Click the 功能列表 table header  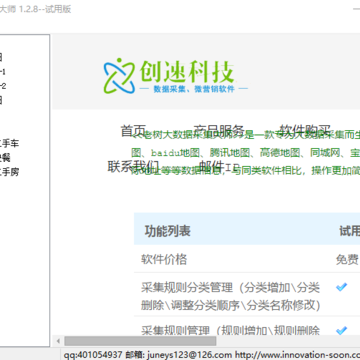[x=168, y=231]
